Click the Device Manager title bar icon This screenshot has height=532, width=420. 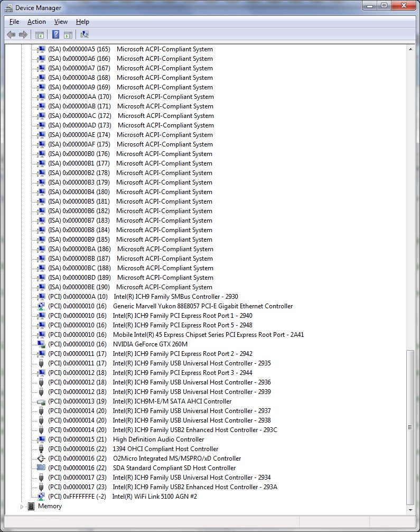9,8
